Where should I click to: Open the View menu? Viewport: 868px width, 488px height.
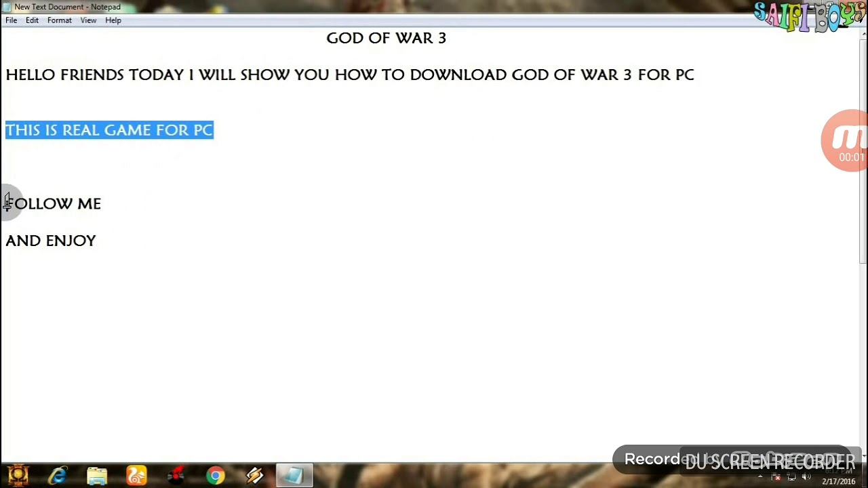tap(88, 20)
